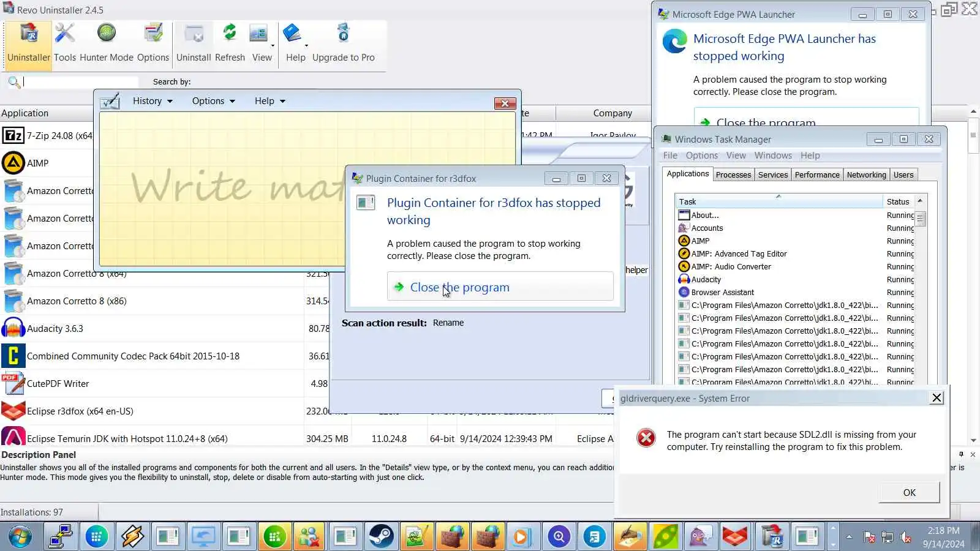Click OK in the gldriverquery.exe error dialog
The height and width of the screenshot is (551, 980).
coord(909,492)
